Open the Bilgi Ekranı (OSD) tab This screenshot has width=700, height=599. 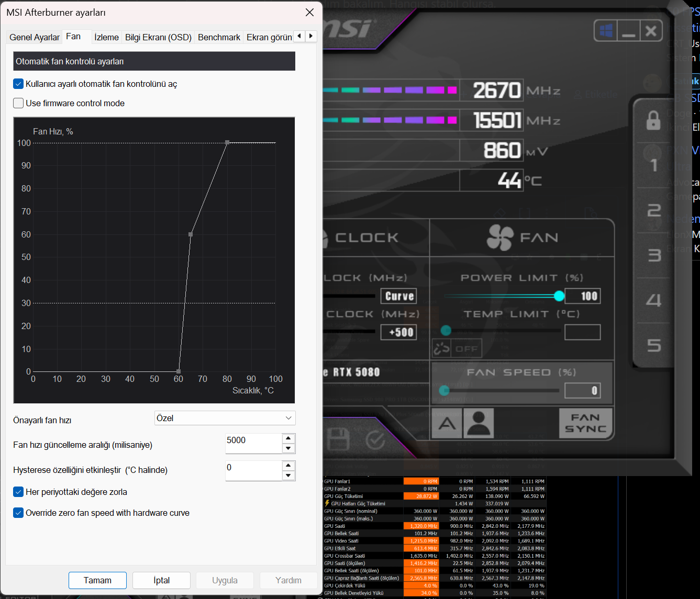158,37
